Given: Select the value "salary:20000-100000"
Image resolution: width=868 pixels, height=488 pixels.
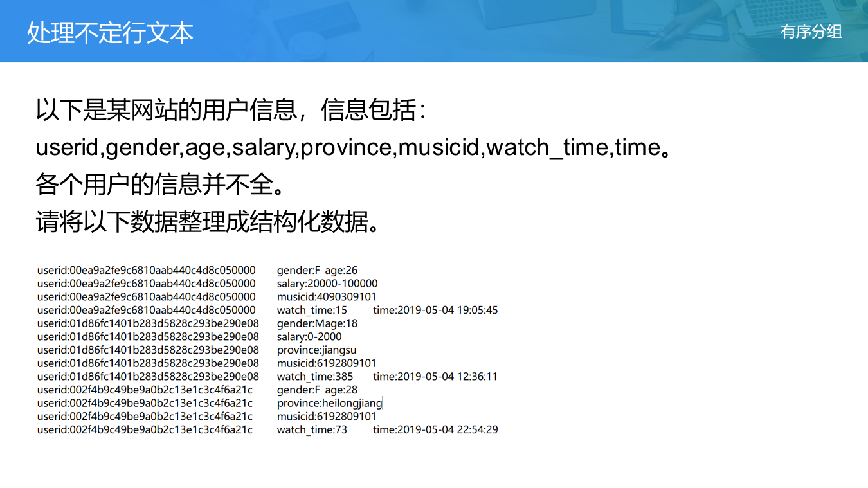Looking at the screenshot, I should click(327, 284).
